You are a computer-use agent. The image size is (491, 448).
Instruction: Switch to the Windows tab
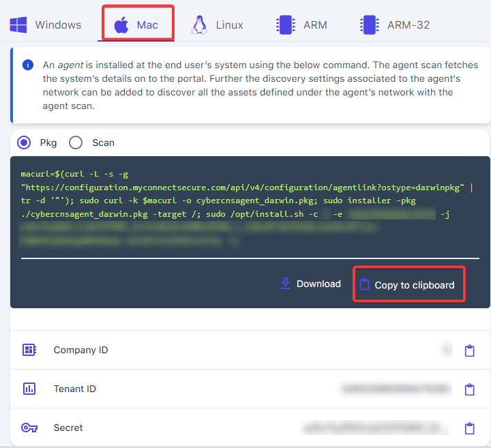tap(46, 25)
